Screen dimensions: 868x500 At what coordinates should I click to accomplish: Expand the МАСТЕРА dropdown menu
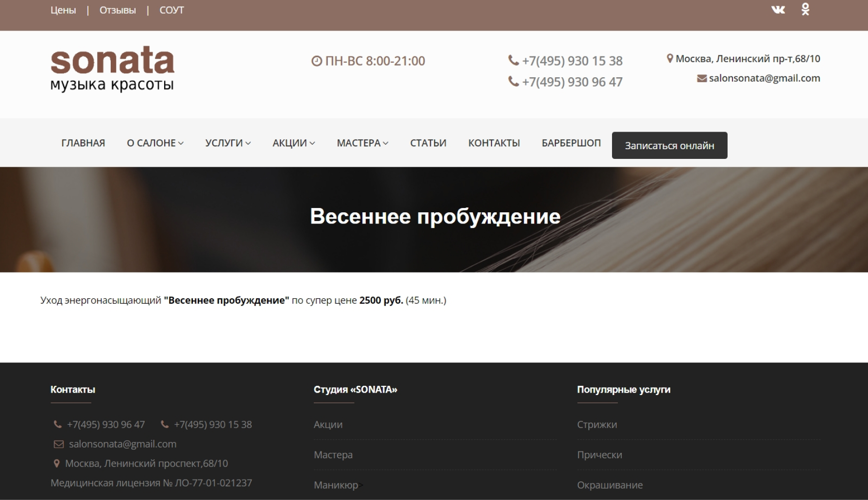pos(362,143)
